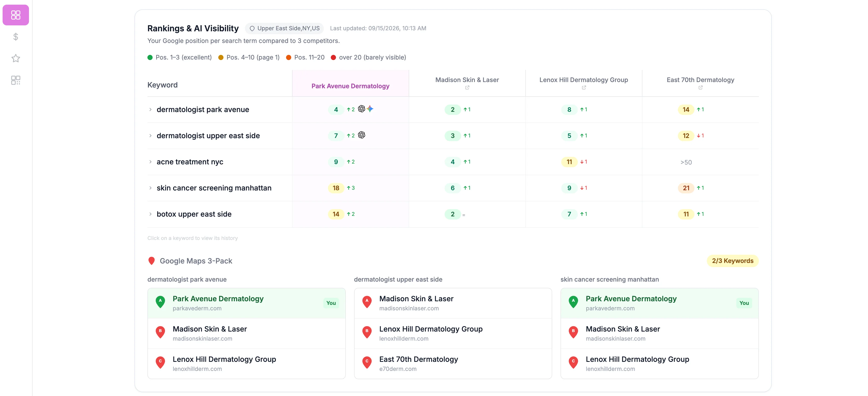Select the 'acne treatment nyc' keyword text
The height and width of the screenshot is (396, 868).
point(190,162)
